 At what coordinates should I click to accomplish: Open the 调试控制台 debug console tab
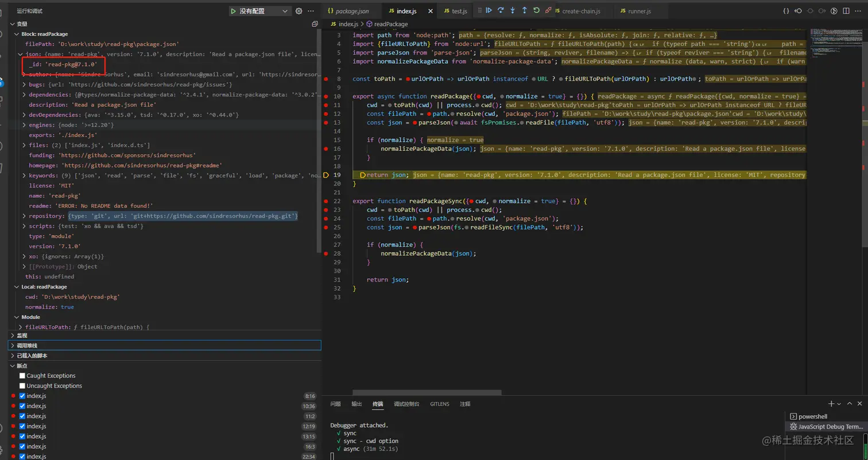point(406,404)
